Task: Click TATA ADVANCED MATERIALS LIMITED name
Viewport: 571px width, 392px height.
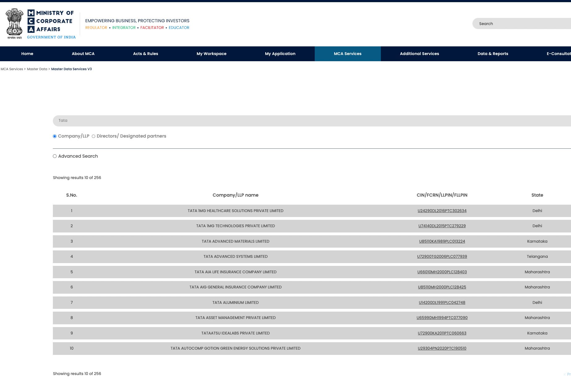Action: 236,241
